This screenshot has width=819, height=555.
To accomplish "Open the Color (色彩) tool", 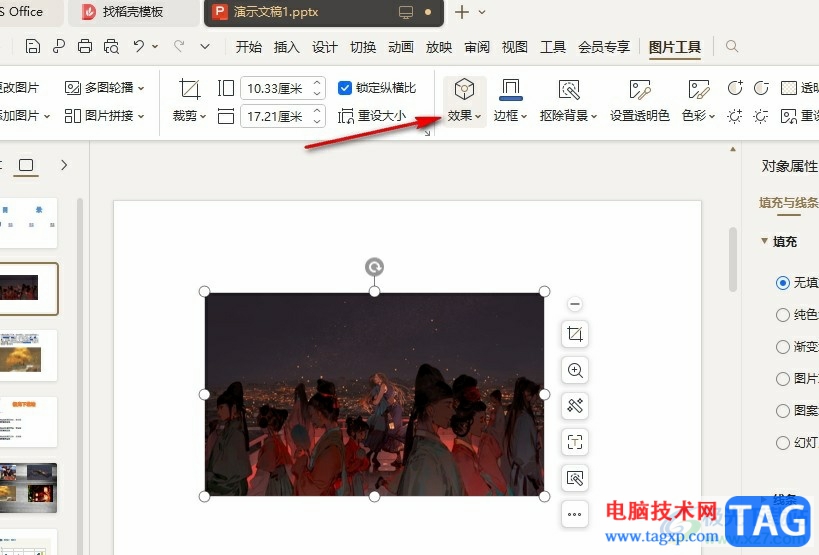I will coord(698,101).
